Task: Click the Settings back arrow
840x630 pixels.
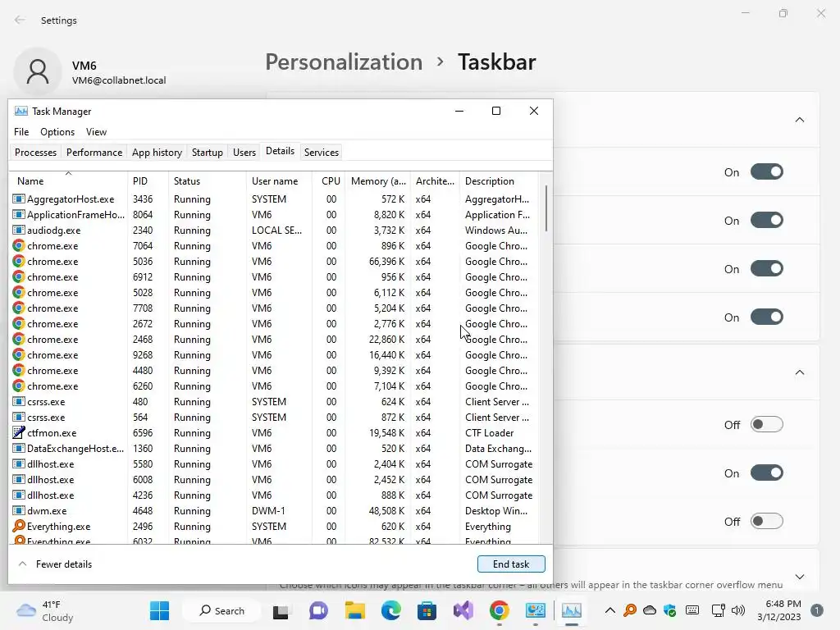Action: pyautogui.click(x=20, y=20)
